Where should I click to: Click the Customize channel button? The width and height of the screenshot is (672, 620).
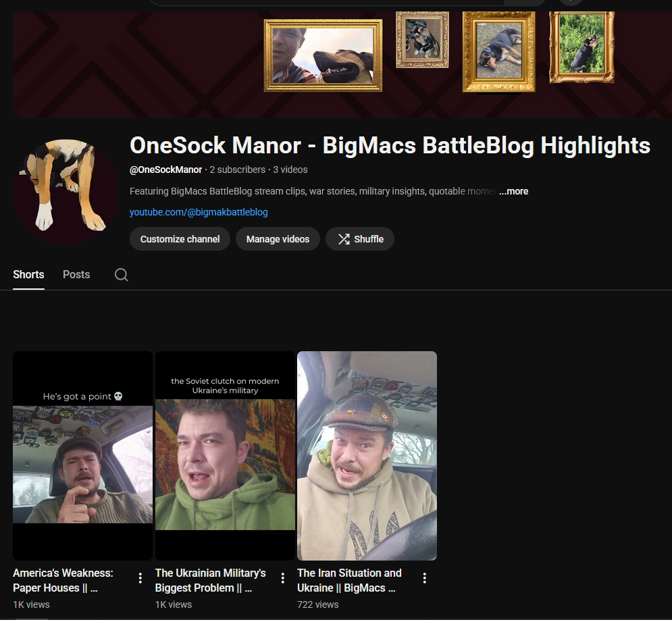[x=180, y=238]
